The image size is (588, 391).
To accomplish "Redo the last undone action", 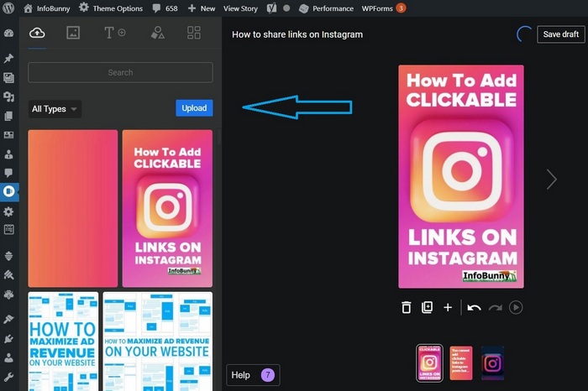I will (x=496, y=308).
